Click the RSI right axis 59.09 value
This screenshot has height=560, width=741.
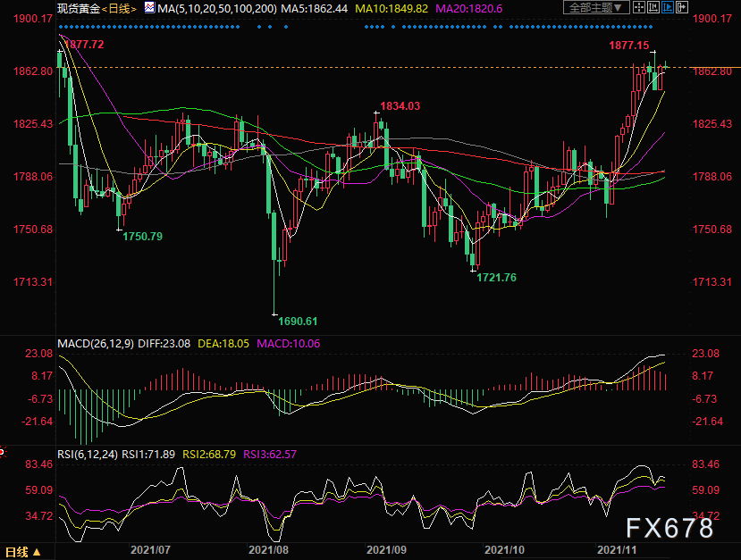(x=706, y=489)
